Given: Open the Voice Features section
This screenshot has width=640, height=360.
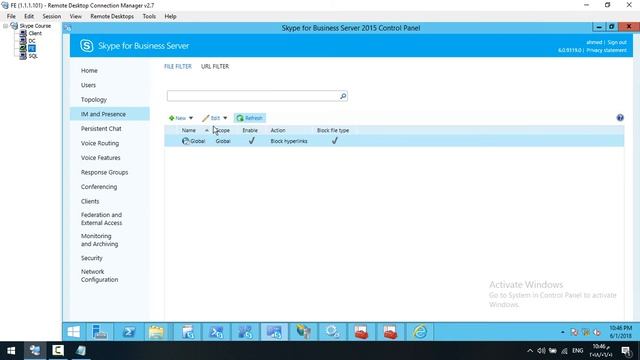Looking at the screenshot, I should click(x=100, y=158).
